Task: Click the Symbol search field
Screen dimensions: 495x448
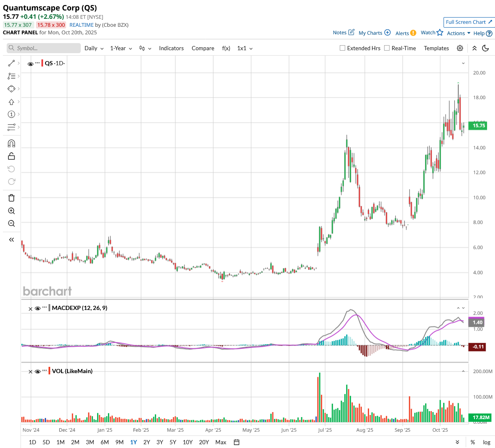Action: point(44,48)
